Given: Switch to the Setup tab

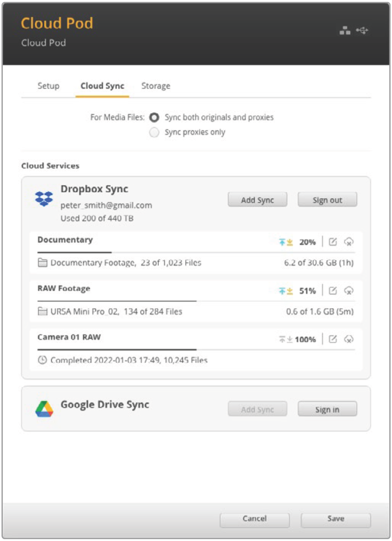Looking at the screenshot, I should click(48, 86).
